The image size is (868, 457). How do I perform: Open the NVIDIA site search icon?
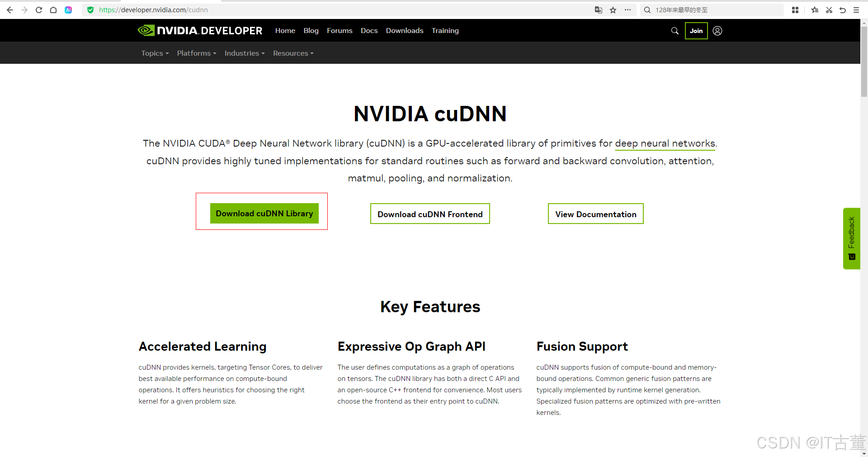pos(675,31)
